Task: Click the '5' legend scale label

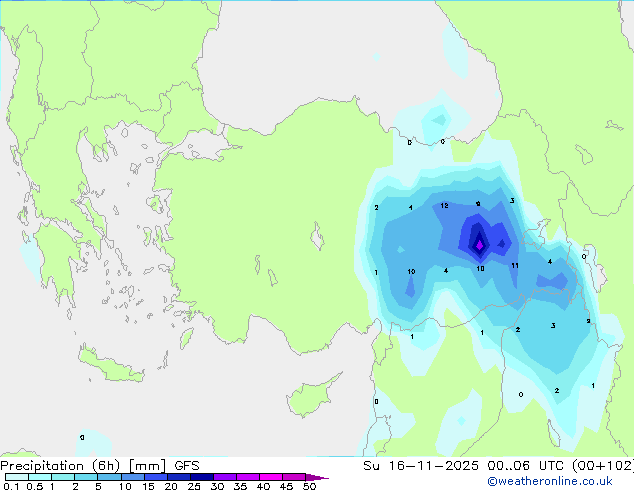Action: click(x=98, y=486)
